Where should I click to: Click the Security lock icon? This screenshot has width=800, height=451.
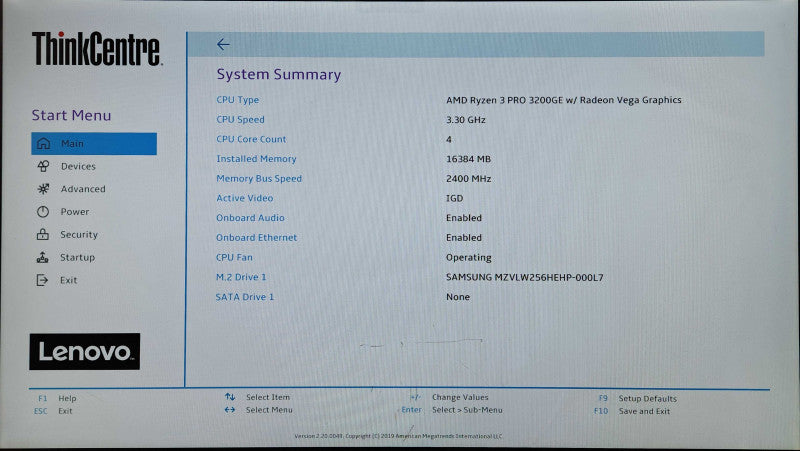pyautogui.click(x=43, y=235)
